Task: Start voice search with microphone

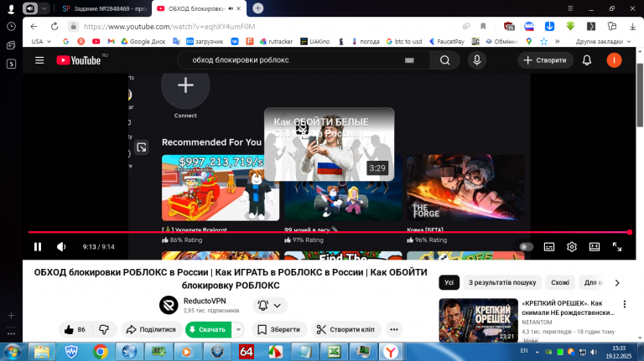Action: (x=477, y=60)
